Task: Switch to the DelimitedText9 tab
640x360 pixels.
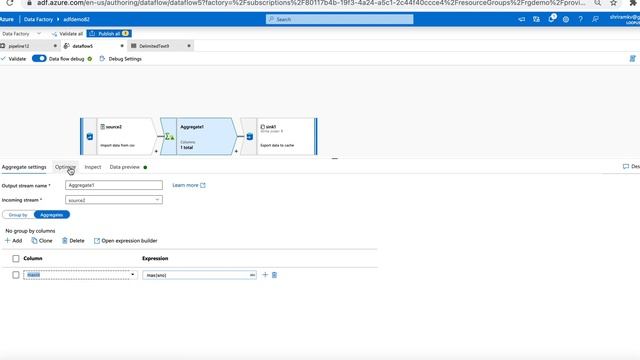Action: (154, 46)
